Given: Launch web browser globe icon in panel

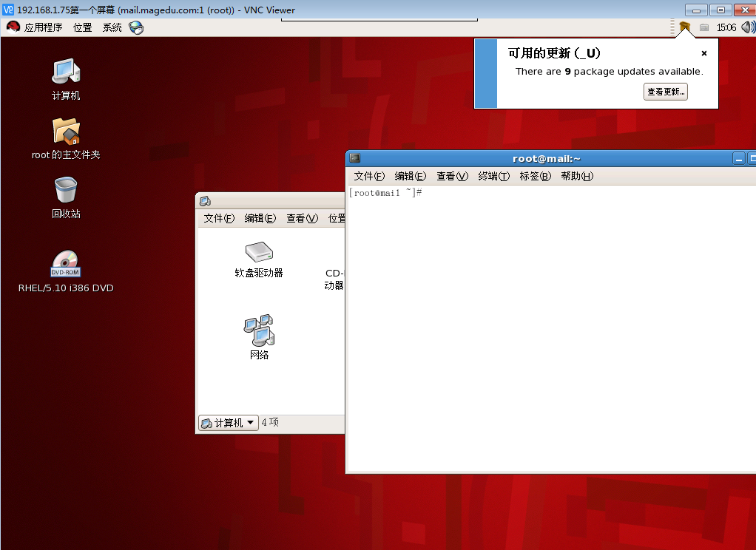Looking at the screenshot, I should (x=136, y=27).
